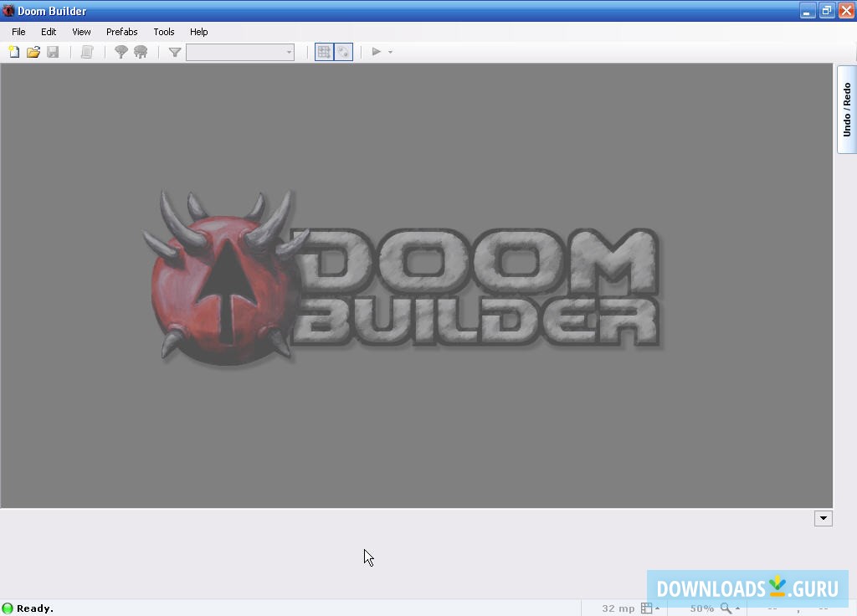The width and height of the screenshot is (857, 616).
Task: Open the grid size dropdown next to 32 mp
Action: pos(657,608)
